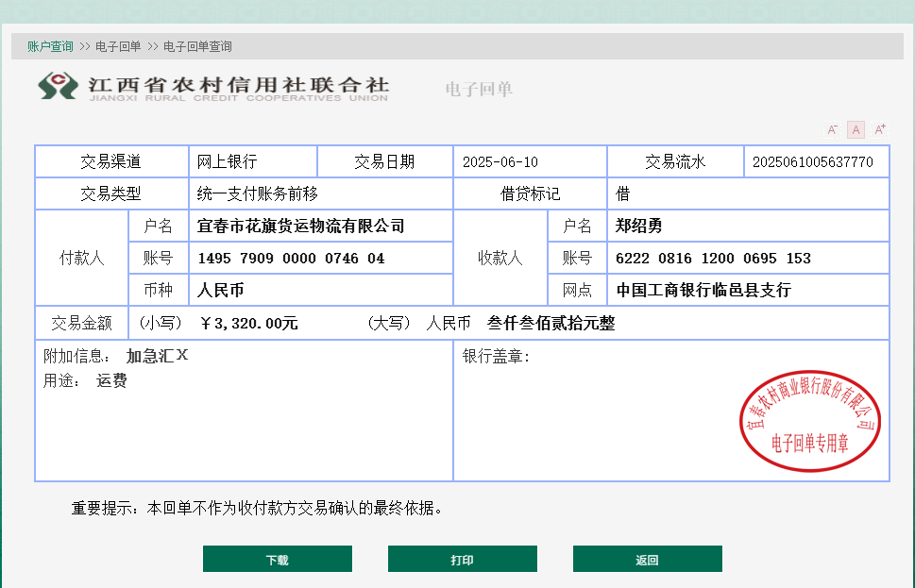Click the Jiangxi Rural Credit Cooperatives logo
This screenshot has width=915, height=588.
tap(213, 88)
